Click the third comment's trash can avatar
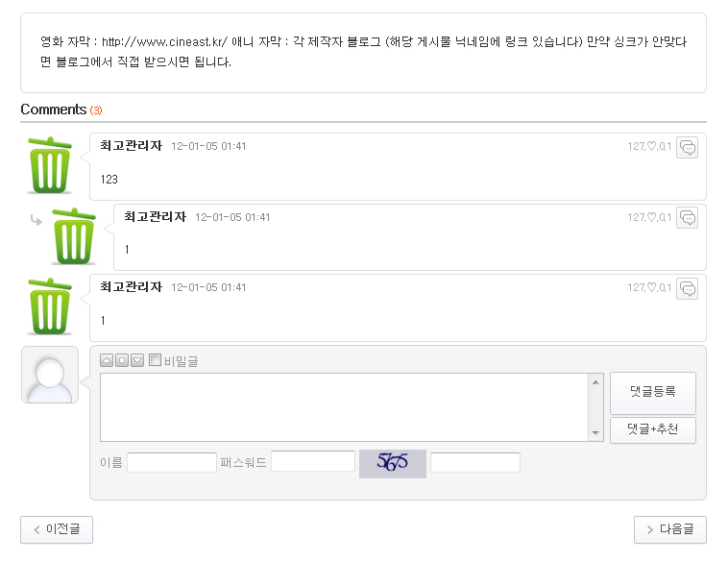This screenshot has height=562, width=728. point(50,306)
